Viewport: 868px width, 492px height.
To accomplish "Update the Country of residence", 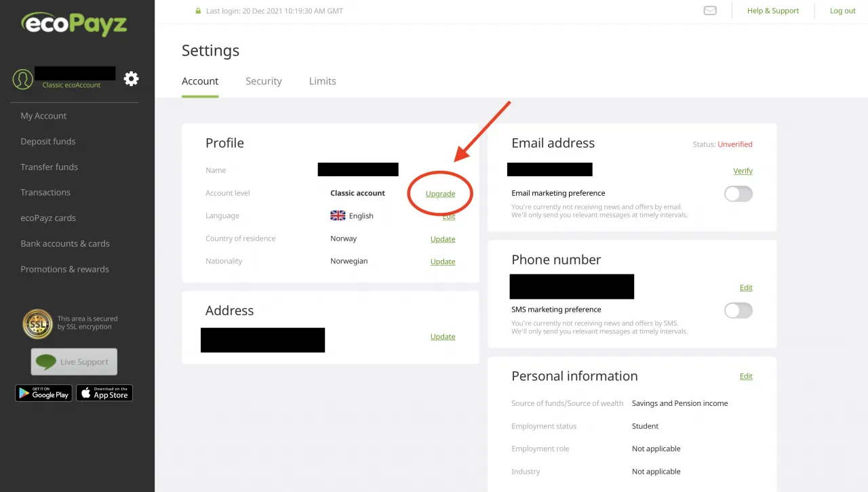I will pyautogui.click(x=443, y=239).
